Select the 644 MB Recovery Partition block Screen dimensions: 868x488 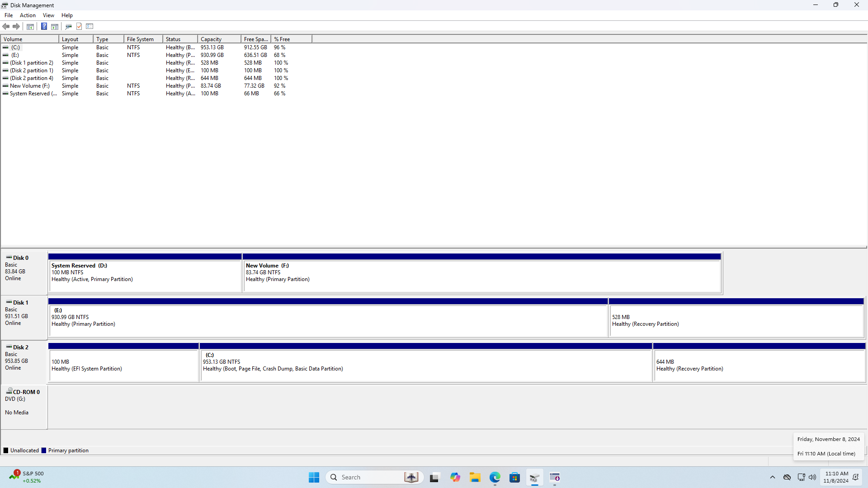pos(759,362)
